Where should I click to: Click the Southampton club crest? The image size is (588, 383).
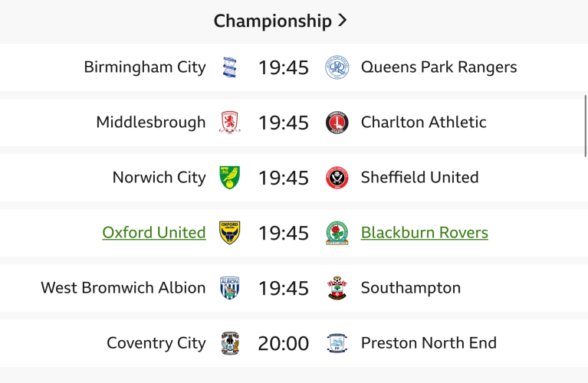coord(337,288)
